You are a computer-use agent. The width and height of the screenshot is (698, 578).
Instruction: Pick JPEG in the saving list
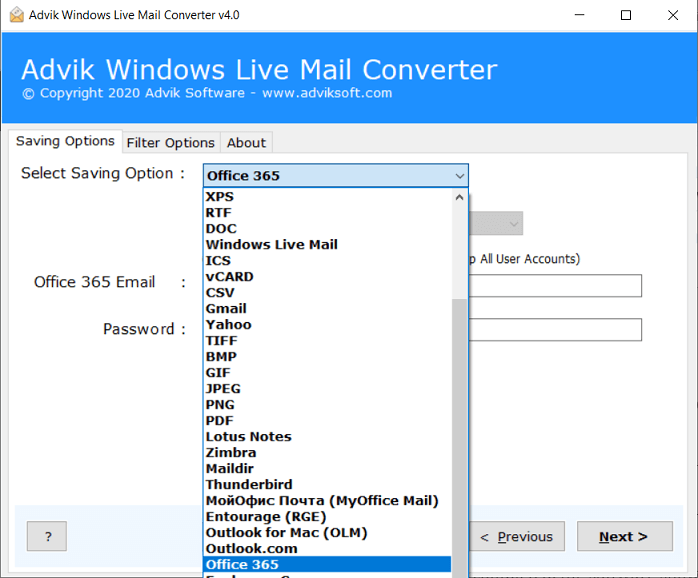click(x=327, y=389)
